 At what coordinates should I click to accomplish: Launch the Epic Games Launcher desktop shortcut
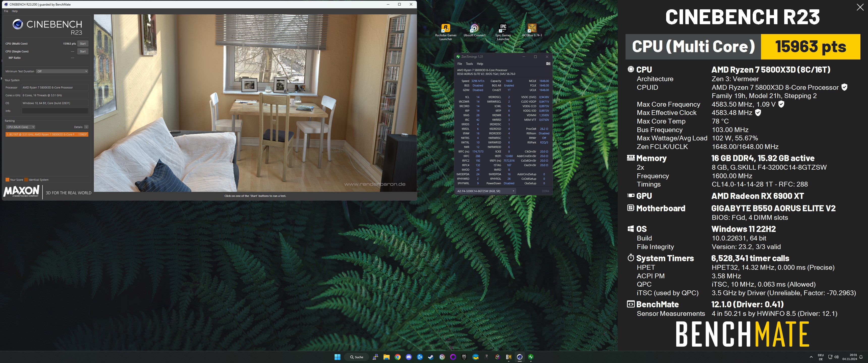[x=503, y=32]
